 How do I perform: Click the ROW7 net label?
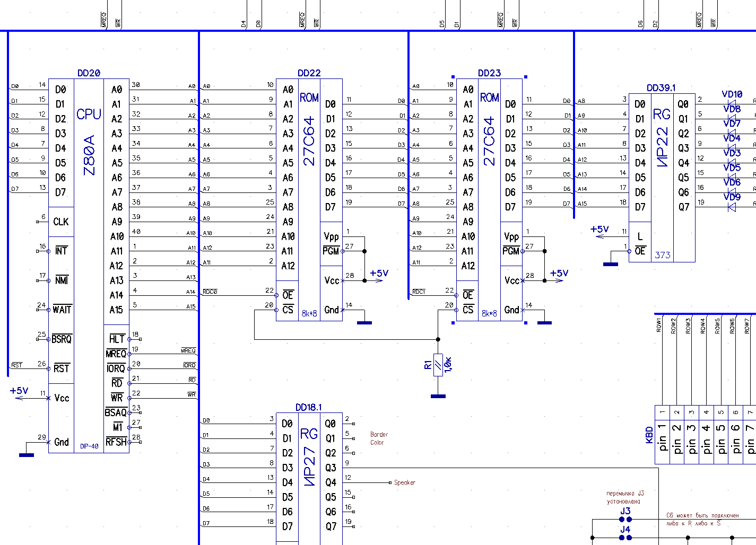[747, 326]
